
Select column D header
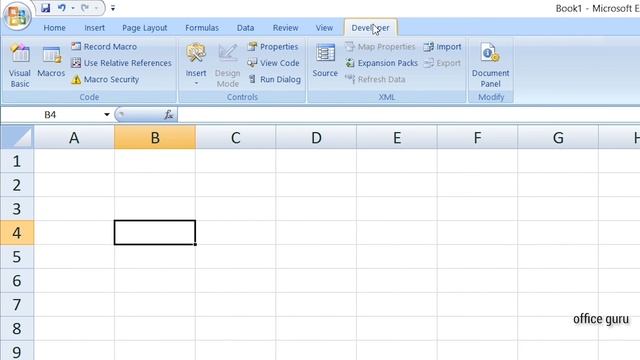[x=316, y=138]
